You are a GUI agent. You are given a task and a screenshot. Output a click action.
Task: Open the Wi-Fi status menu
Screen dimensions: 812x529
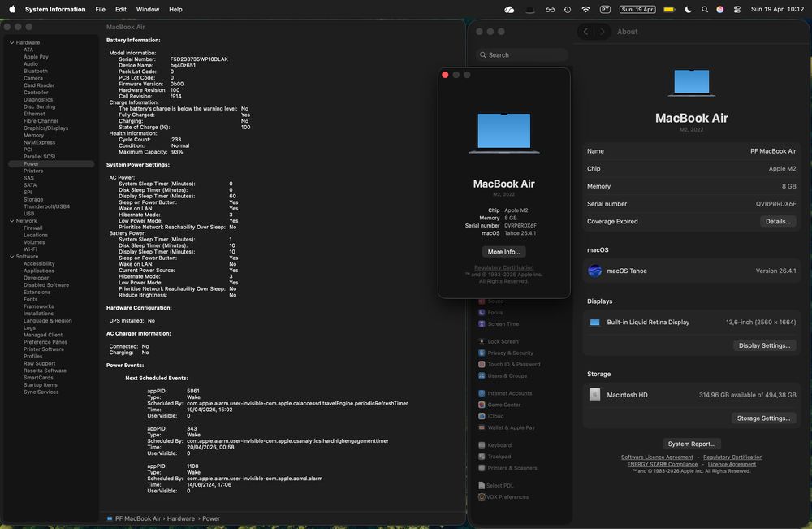click(585, 9)
